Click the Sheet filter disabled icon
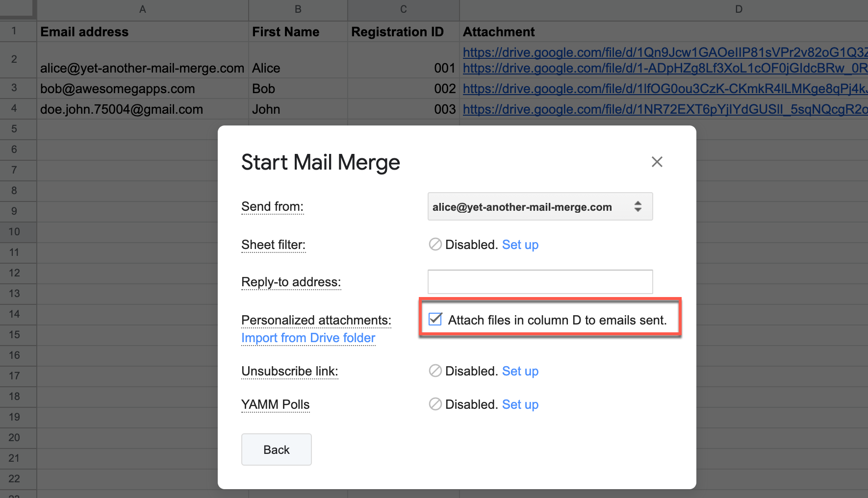The image size is (868, 498). [x=435, y=244]
